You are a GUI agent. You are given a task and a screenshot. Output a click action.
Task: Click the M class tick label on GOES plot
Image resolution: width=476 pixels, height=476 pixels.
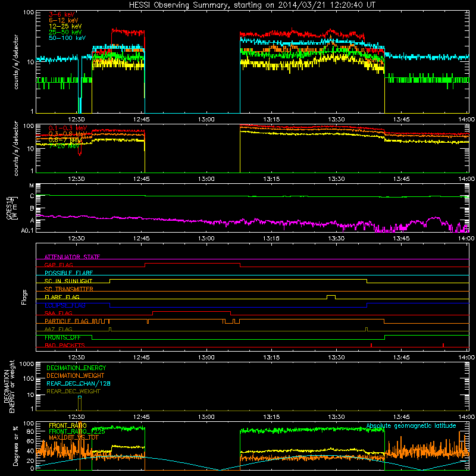(32, 186)
